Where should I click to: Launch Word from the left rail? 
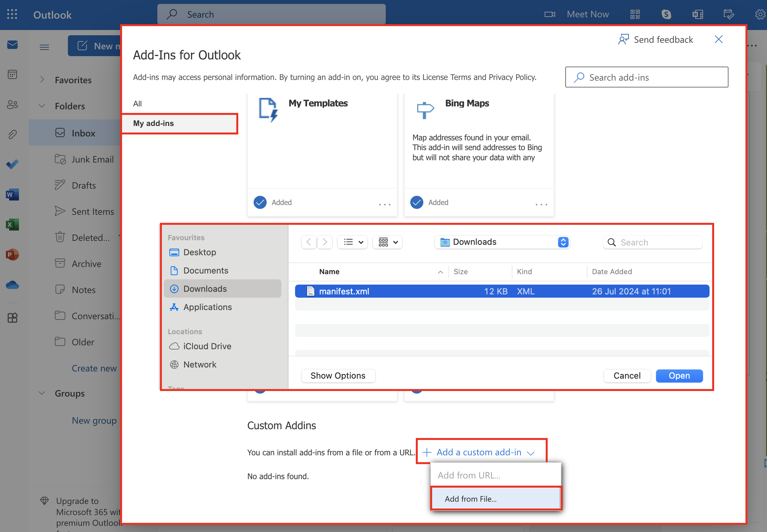pyautogui.click(x=12, y=194)
